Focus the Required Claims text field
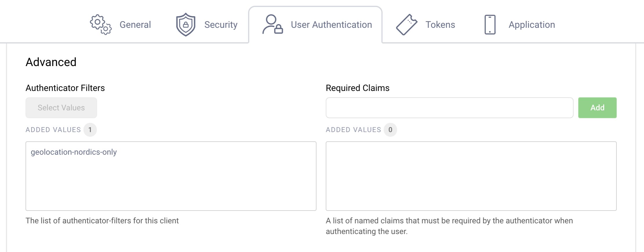The width and height of the screenshot is (644, 252). (449, 108)
